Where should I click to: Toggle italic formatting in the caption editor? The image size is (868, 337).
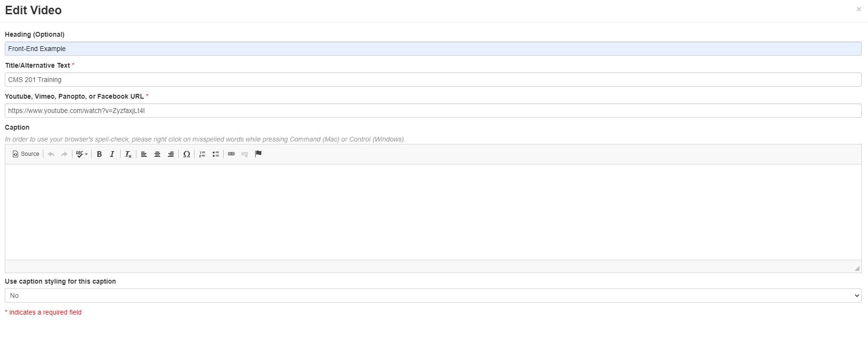[112, 154]
